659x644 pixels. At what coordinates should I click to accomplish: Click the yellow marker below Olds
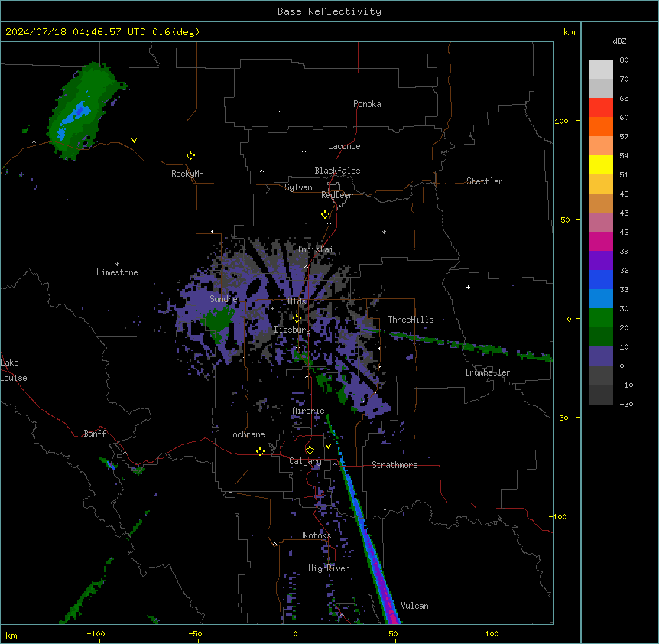click(x=297, y=319)
